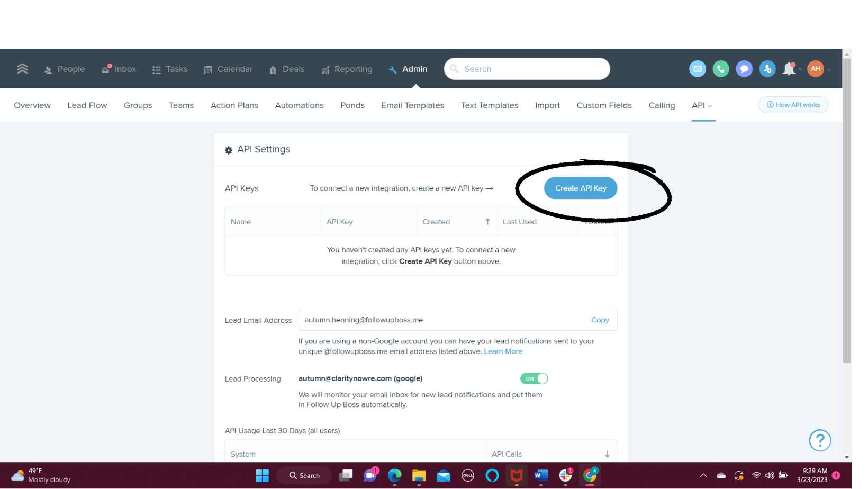Click the page vertical scrollbar
This screenshot has height=489, width=868.
tap(847, 212)
